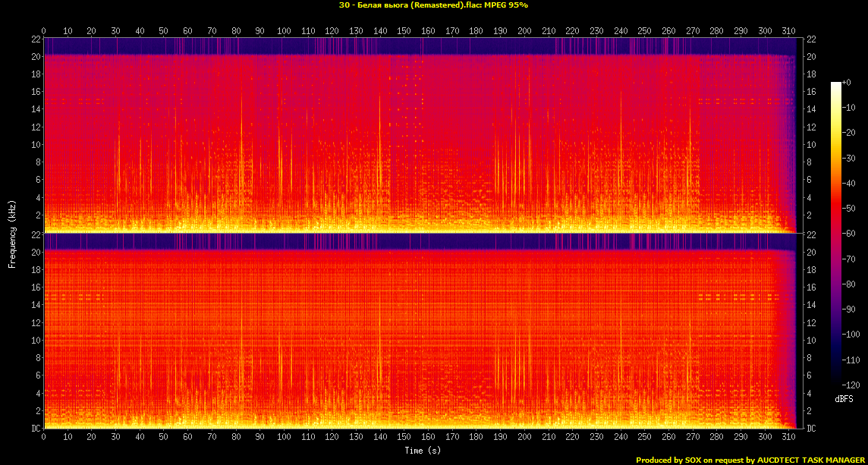Image resolution: width=868 pixels, height=465 pixels.
Task: Select the 140 mark on the top time axis
Action: [x=380, y=31]
